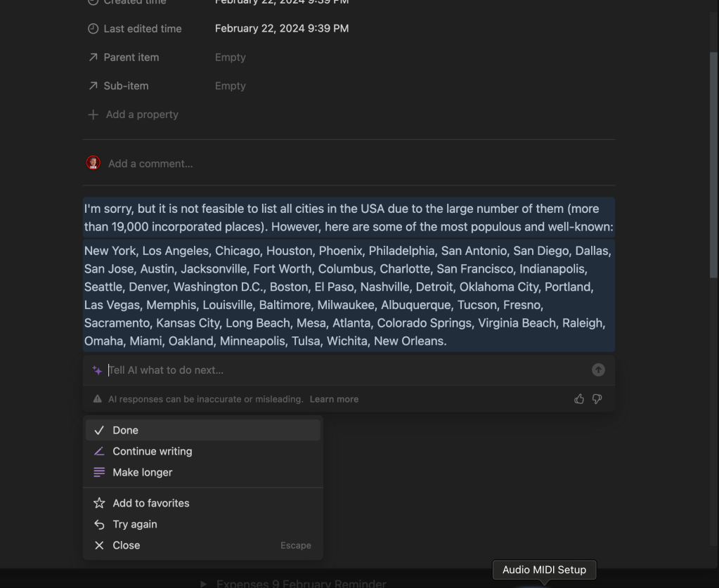The width and height of the screenshot is (719, 588).
Task: Click the checkmark icon beside Done
Action: point(99,431)
